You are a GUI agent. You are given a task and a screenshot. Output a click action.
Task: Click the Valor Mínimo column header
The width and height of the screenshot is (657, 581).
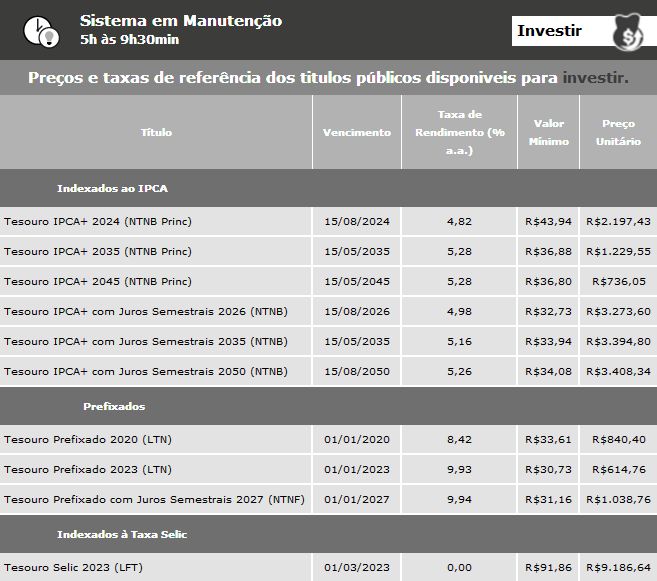point(548,132)
